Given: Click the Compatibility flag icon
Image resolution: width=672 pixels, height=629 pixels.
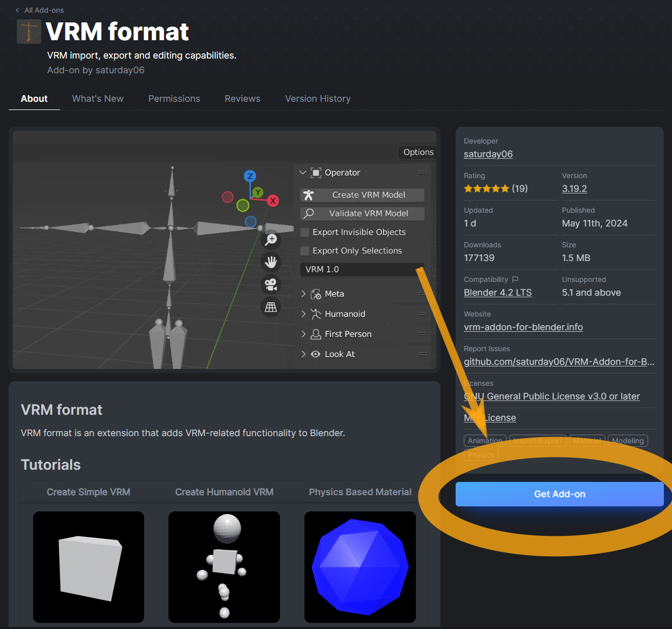Looking at the screenshot, I should click(515, 279).
